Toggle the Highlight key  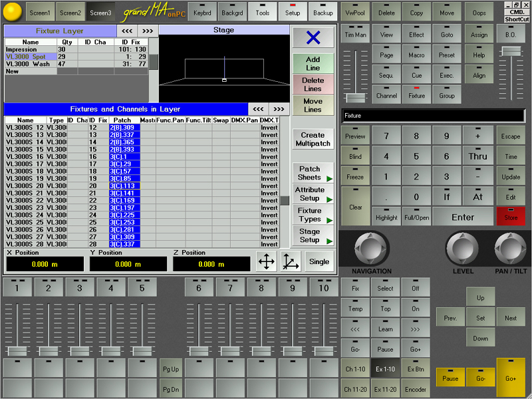(386, 215)
